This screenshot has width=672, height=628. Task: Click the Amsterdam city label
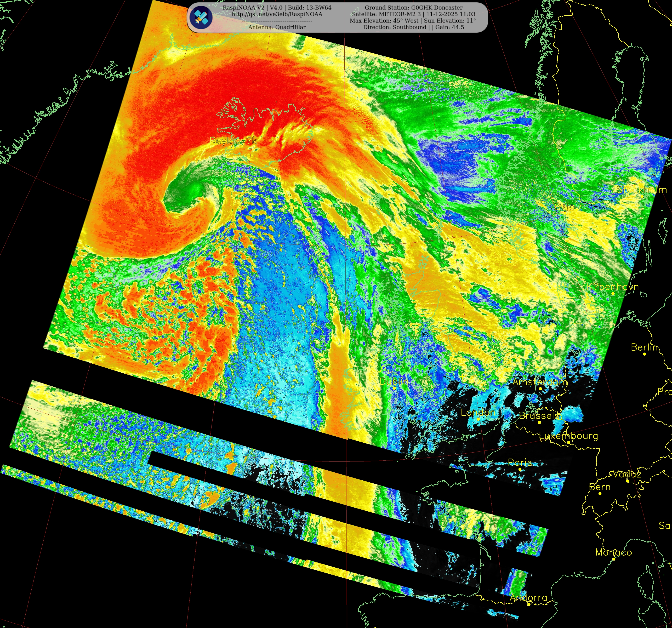[540, 382]
